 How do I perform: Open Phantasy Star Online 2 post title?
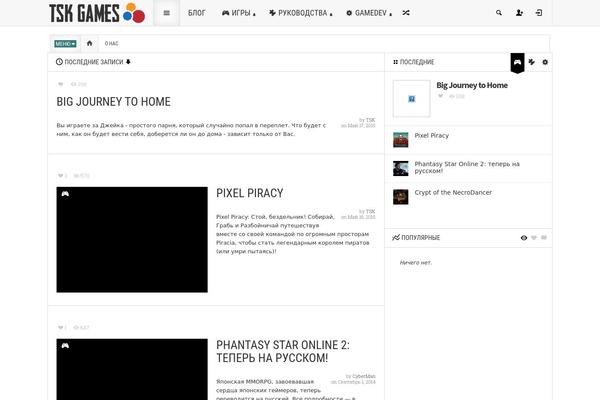point(283,351)
